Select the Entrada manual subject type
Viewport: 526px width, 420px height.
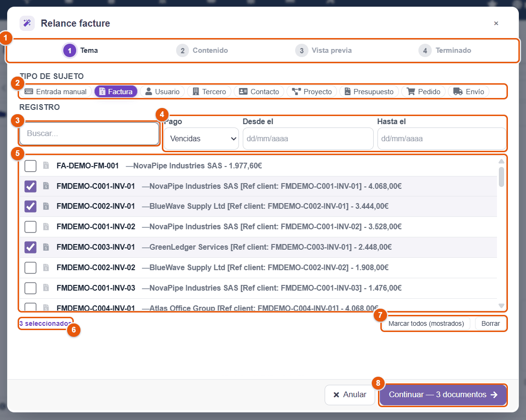tap(56, 91)
